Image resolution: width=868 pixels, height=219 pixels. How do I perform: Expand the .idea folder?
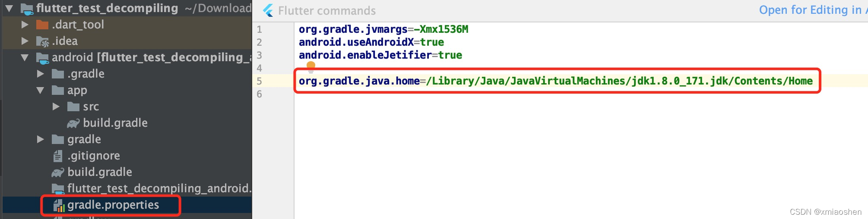coord(25,41)
